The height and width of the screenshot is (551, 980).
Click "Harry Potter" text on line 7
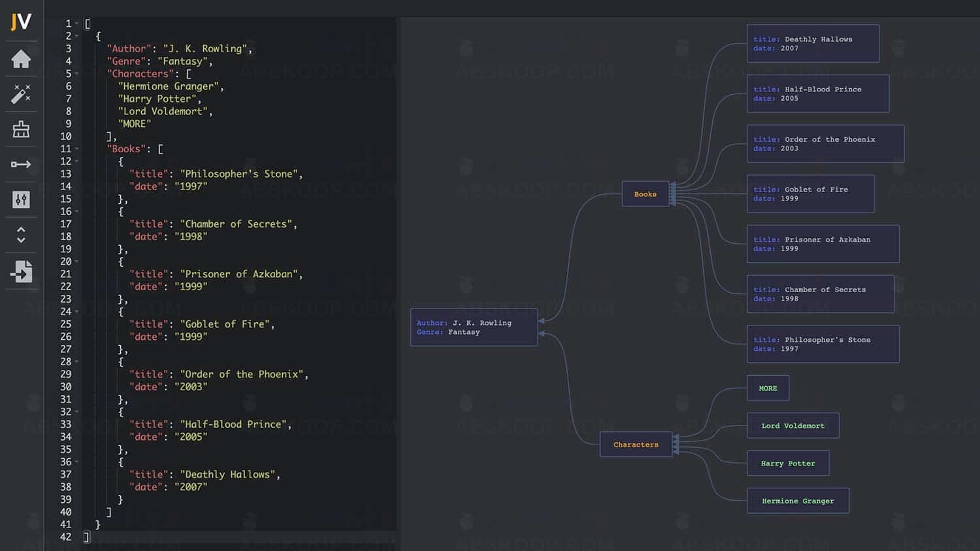coord(157,99)
